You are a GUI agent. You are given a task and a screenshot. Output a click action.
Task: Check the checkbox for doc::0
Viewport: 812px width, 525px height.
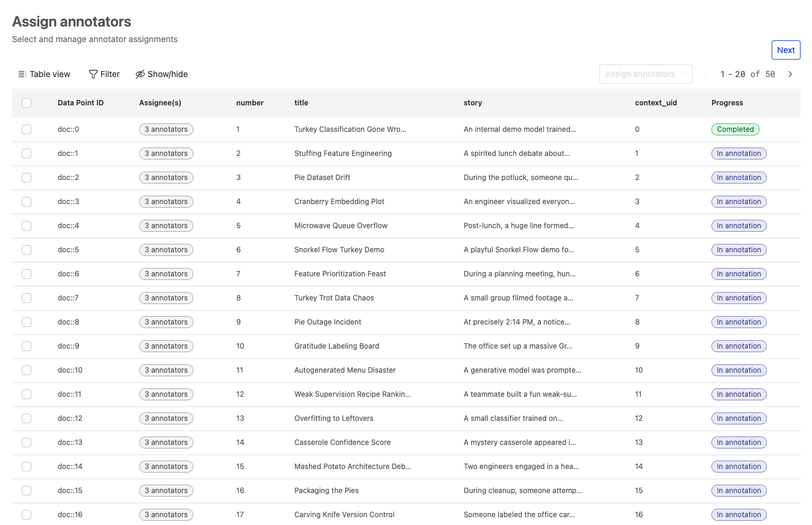tap(27, 129)
